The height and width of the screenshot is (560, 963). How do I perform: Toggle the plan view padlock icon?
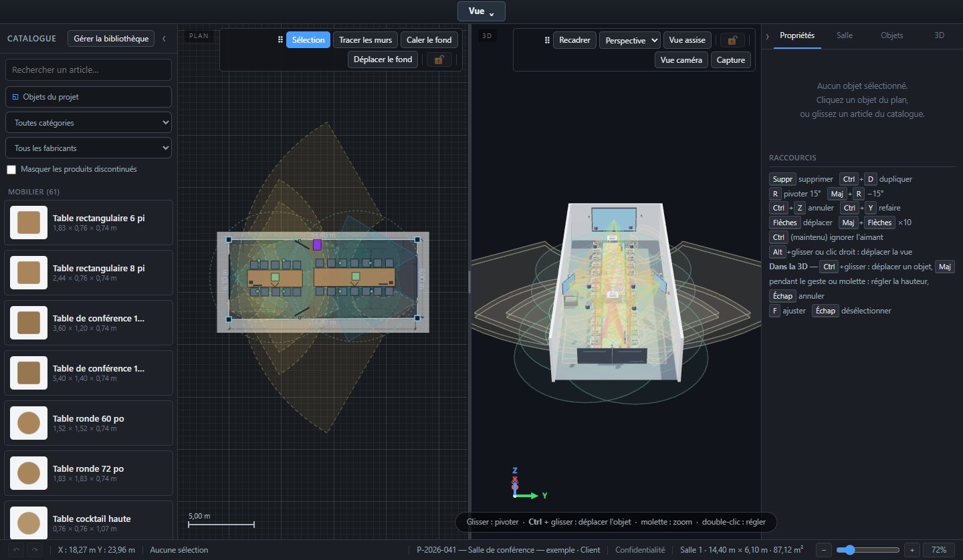439,59
